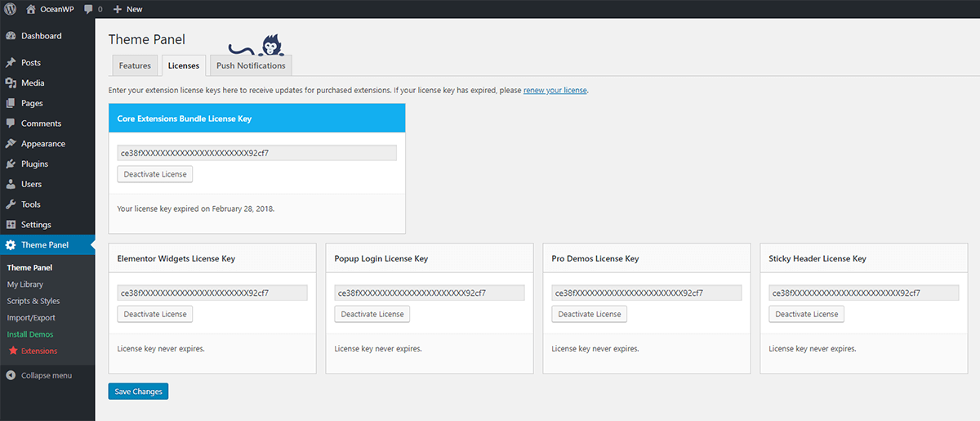
Task: Open Scripts & Styles submenu item
Action: coord(33,301)
